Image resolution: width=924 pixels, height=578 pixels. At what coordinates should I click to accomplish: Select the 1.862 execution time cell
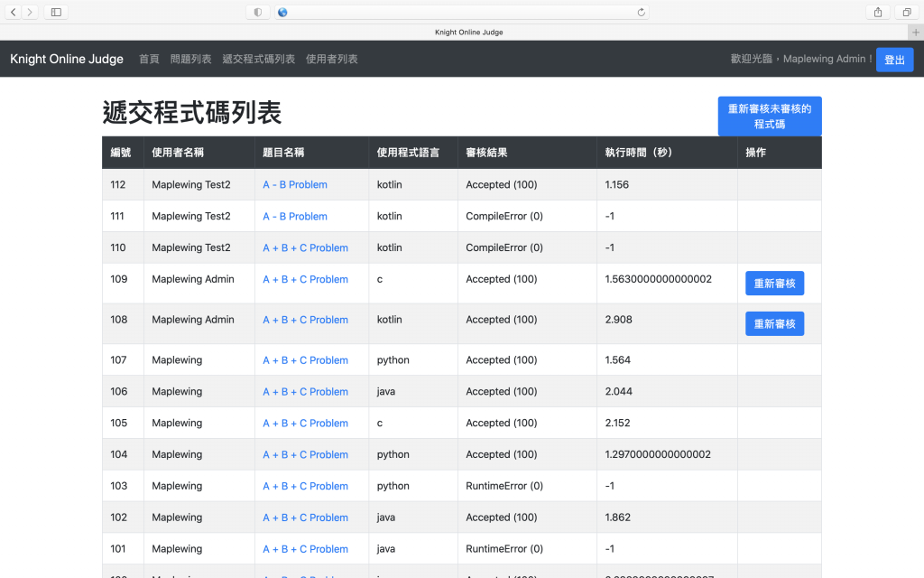tap(667, 517)
